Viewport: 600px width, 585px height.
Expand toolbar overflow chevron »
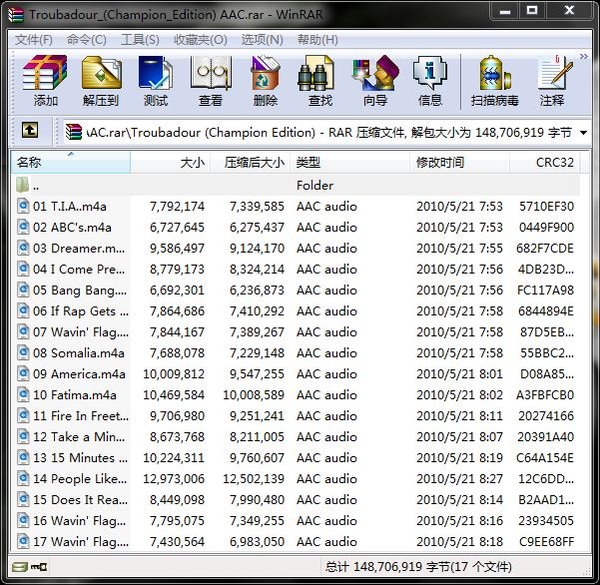583,57
